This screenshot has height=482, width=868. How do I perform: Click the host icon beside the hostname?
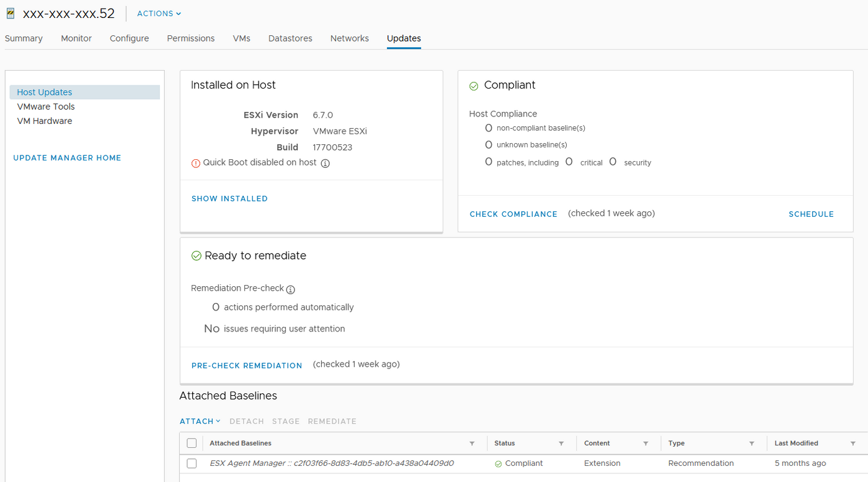click(10, 13)
